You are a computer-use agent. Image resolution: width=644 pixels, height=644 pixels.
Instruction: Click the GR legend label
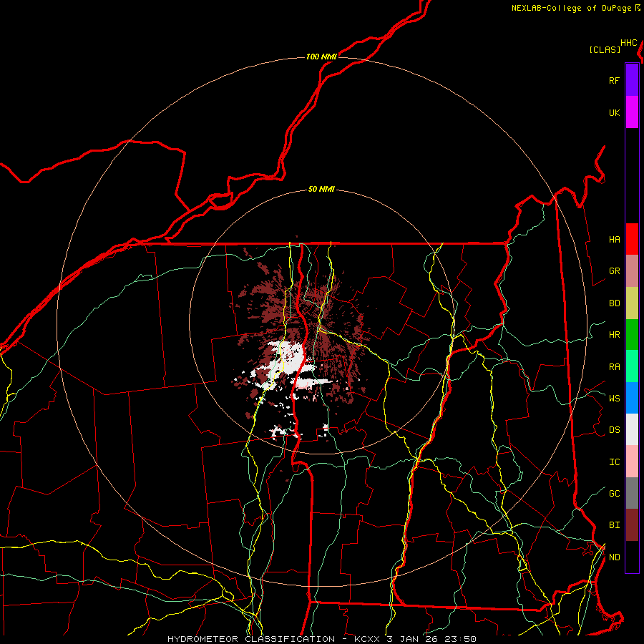(x=614, y=271)
